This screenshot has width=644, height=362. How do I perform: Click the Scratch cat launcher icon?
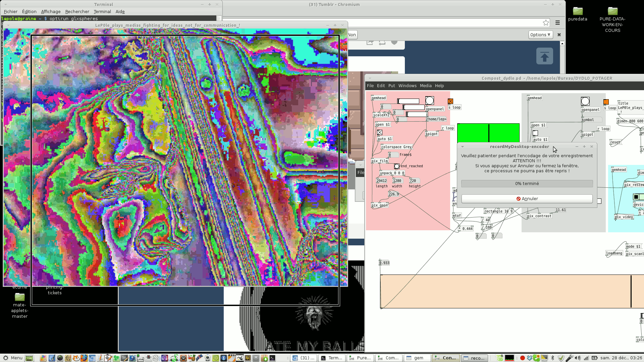point(76,358)
